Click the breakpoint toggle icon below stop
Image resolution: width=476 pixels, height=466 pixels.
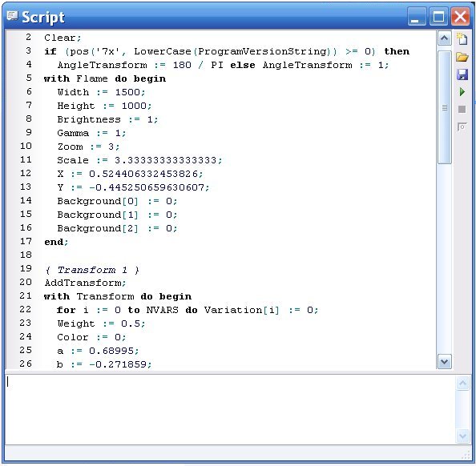pyautogui.click(x=462, y=127)
